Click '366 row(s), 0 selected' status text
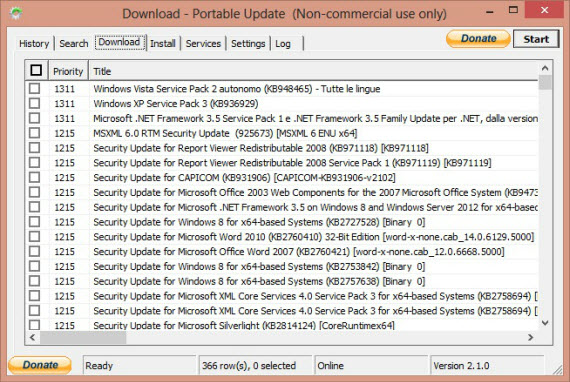This screenshot has height=382, width=570. click(249, 365)
